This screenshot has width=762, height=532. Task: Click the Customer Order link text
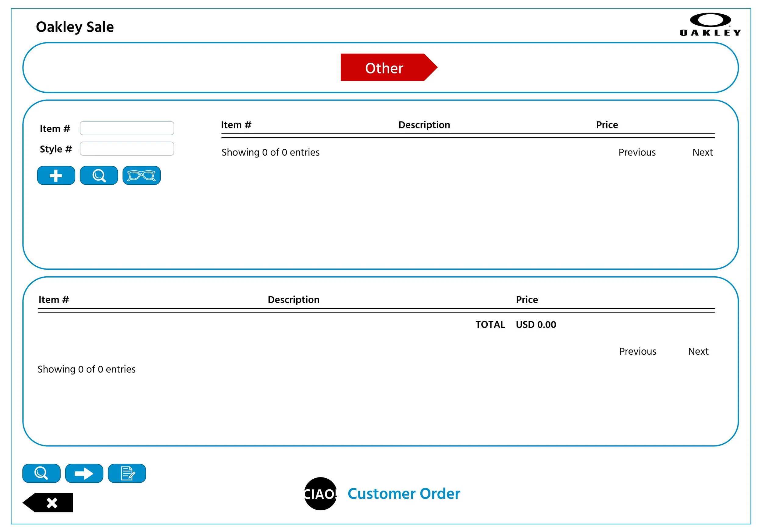404,494
